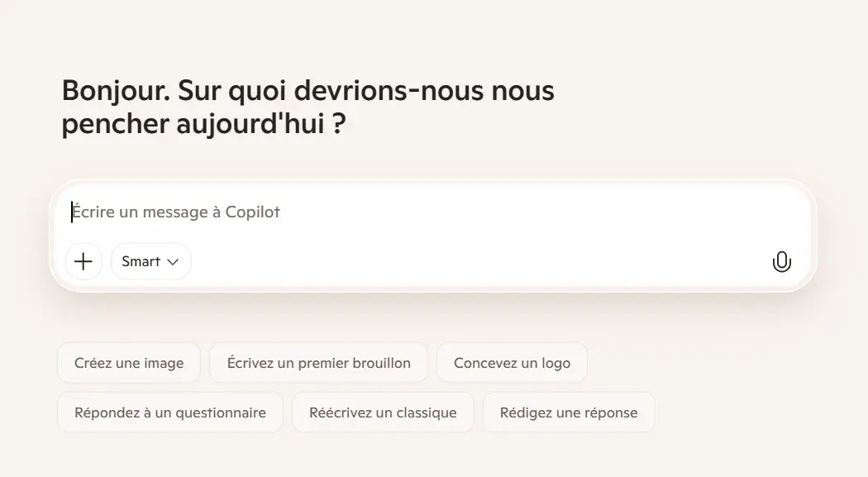
Task: Click the Copilot greeting heading text
Action: (x=308, y=107)
